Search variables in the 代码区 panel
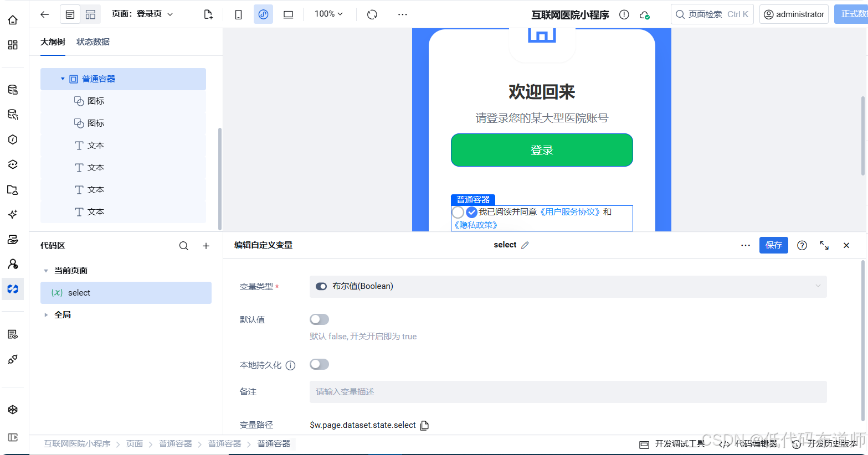Screen dimensions: 868x455 (x=183, y=246)
